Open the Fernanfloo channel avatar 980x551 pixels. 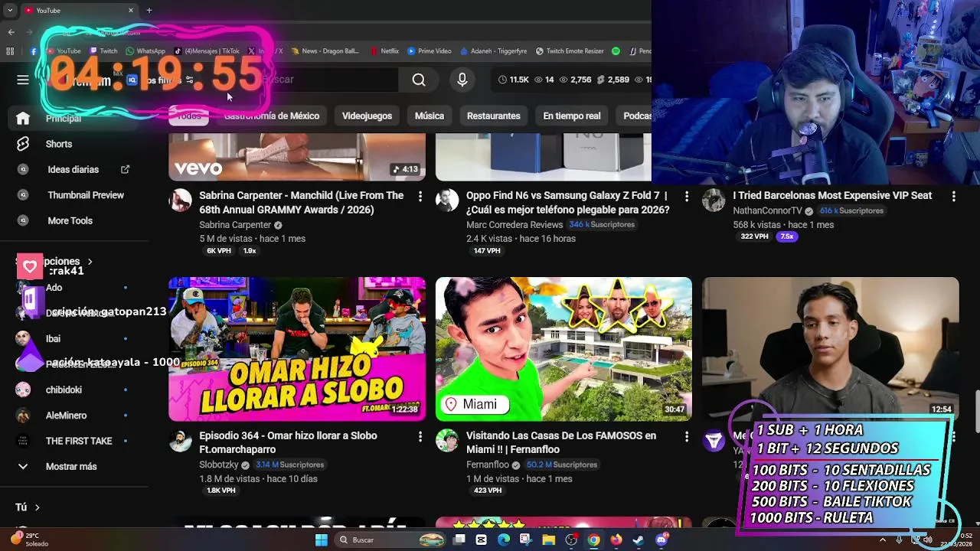(447, 441)
